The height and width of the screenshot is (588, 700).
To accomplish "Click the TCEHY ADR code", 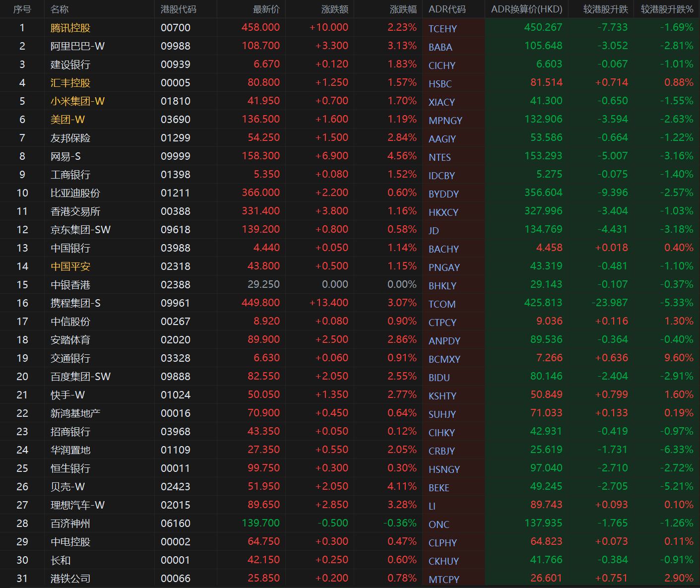I will coord(443,29).
